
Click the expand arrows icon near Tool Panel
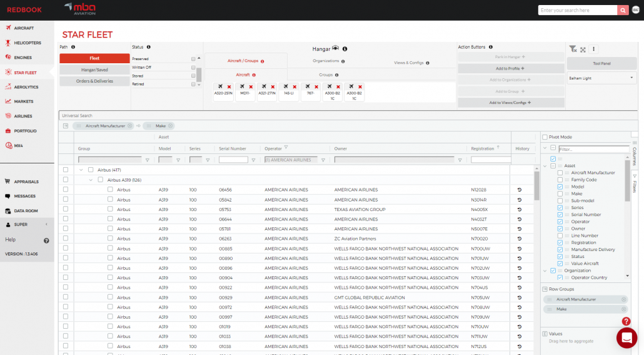[x=583, y=49]
